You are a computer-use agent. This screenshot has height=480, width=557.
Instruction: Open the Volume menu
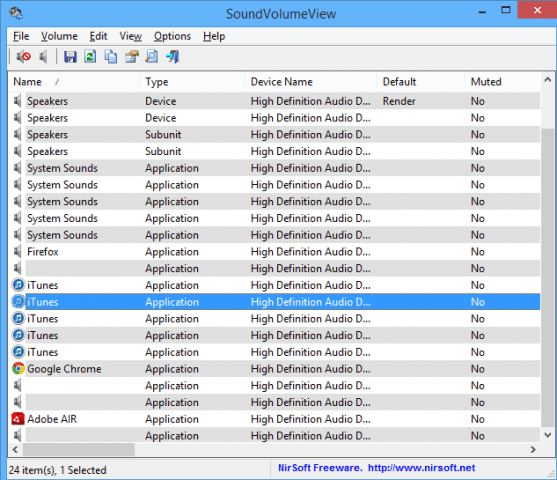click(x=59, y=36)
